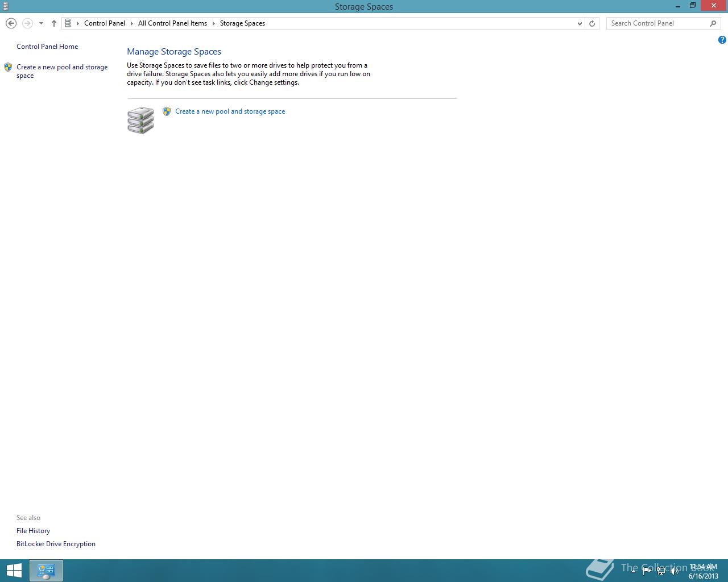Open the title bar system menu icon
This screenshot has height=582, width=728.
5,6
